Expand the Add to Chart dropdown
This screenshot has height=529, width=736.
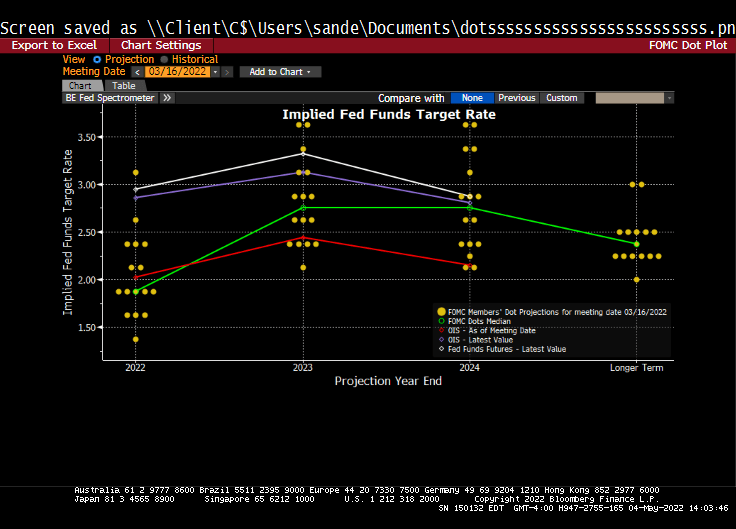[x=280, y=72]
